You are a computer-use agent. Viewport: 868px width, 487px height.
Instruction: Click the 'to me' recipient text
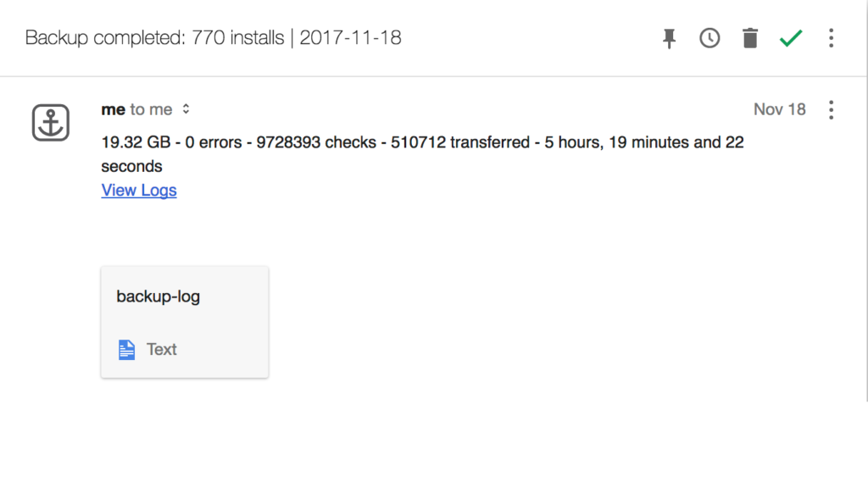(x=151, y=109)
